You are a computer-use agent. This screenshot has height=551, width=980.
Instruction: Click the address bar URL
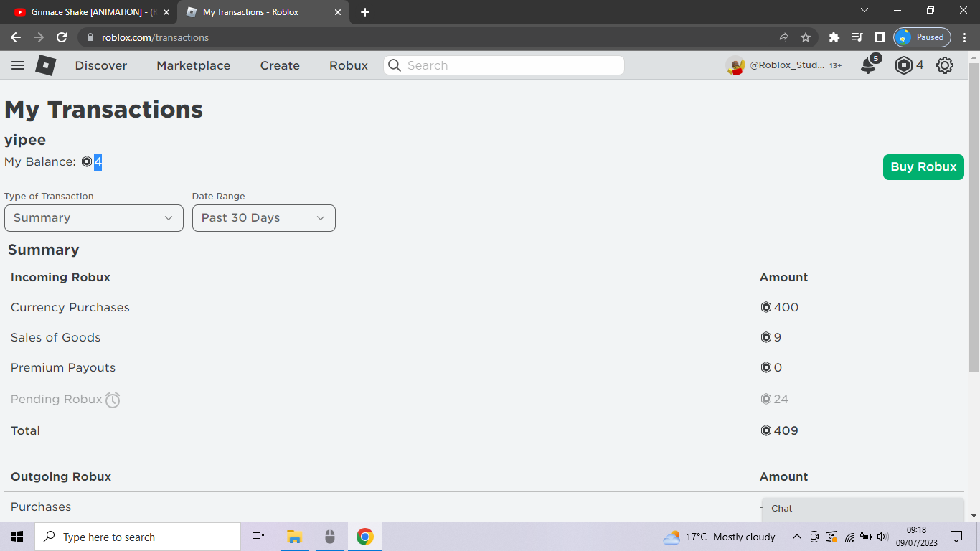tap(155, 37)
